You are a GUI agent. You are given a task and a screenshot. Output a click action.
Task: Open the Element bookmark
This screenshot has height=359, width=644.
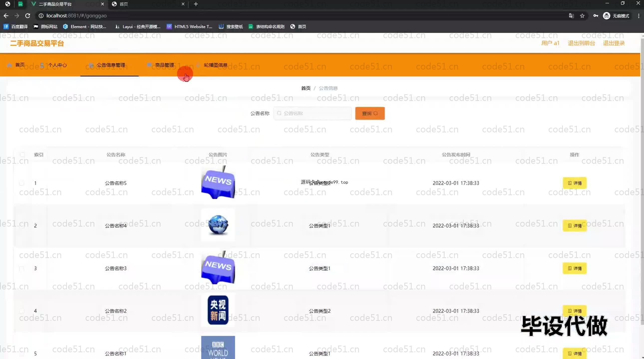click(x=85, y=26)
